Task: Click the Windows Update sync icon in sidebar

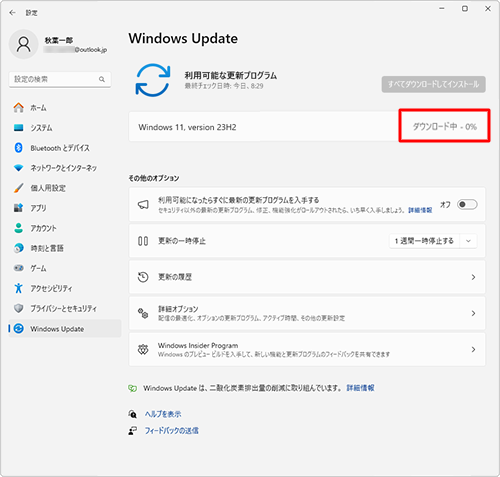Action: pyautogui.click(x=19, y=329)
